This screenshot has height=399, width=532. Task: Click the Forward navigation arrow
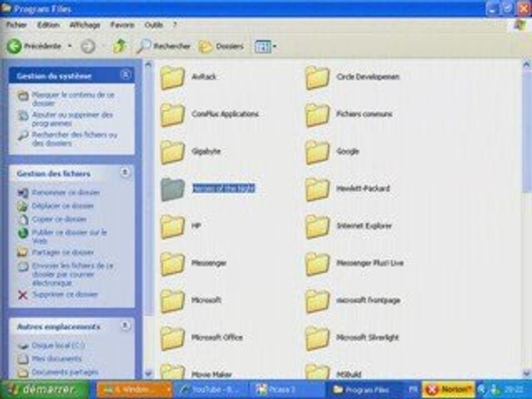(x=88, y=46)
